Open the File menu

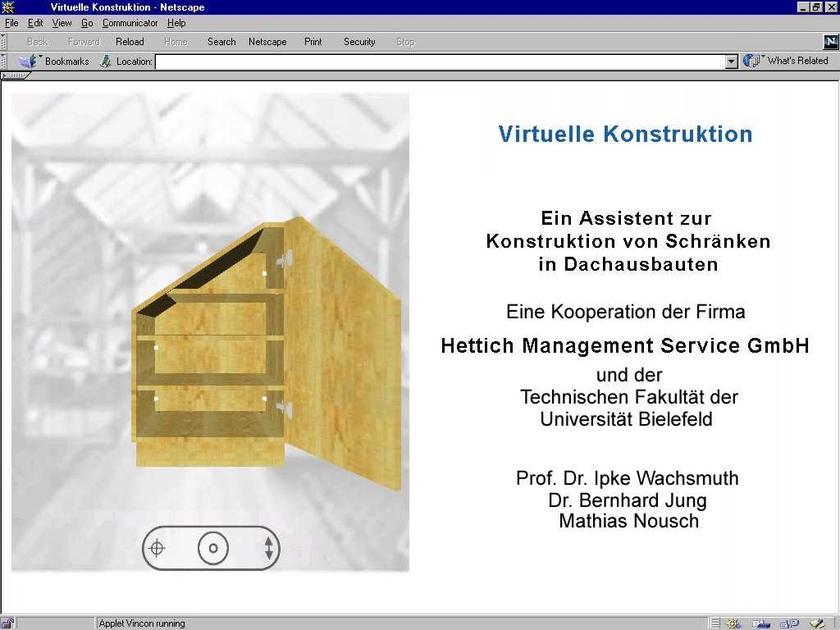click(11, 23)
